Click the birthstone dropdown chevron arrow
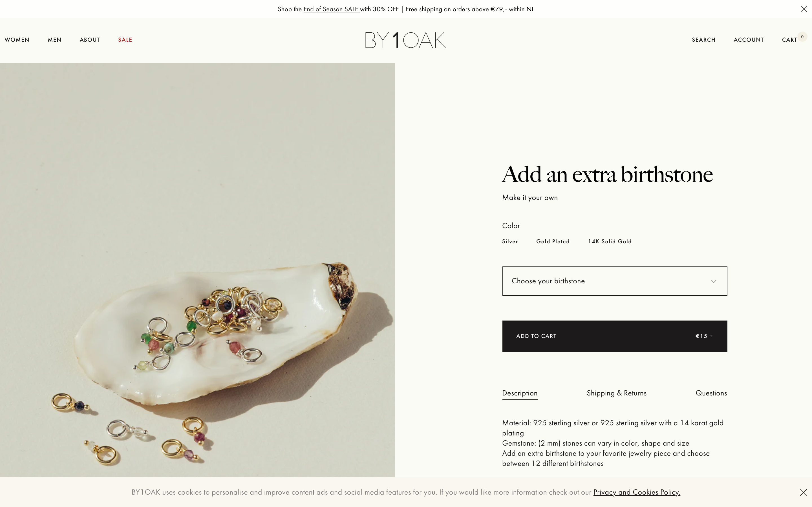This screenshot has height=507, width=812. tap(714, 281)
